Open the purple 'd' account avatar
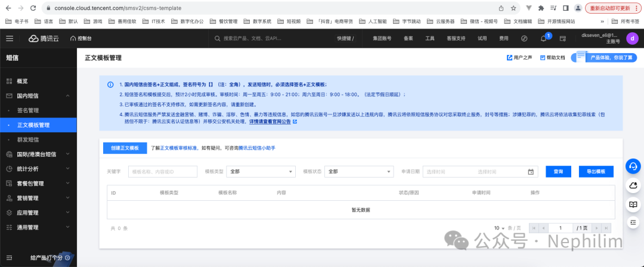The height and width of the screenshot is (267, 644). [x=632, y=39]
